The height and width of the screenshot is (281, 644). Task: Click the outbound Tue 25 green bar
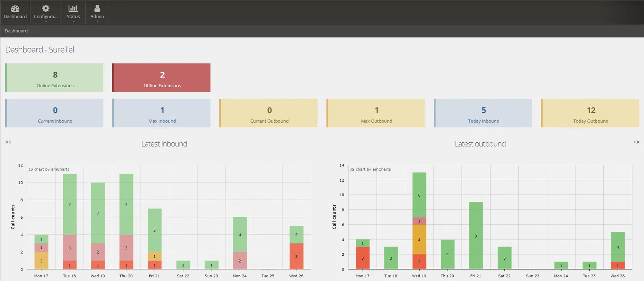click(x=589, y=266)
